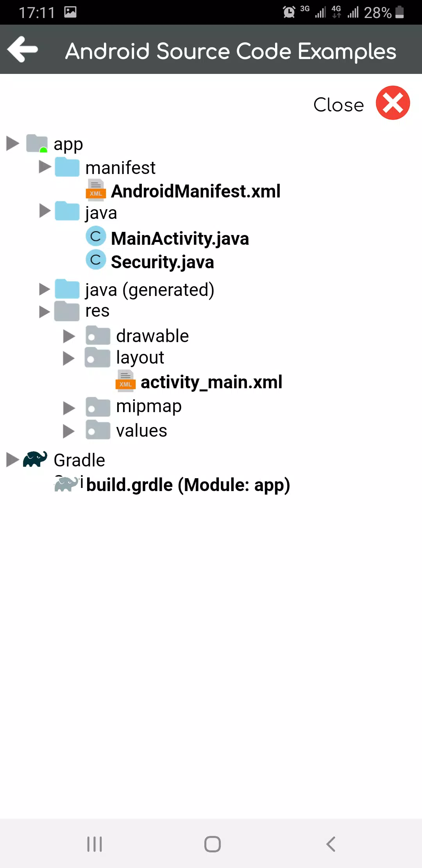Screen dimensions: 422x868
Task: Expand the drawable folder arrow
Action: pos(69,336)
